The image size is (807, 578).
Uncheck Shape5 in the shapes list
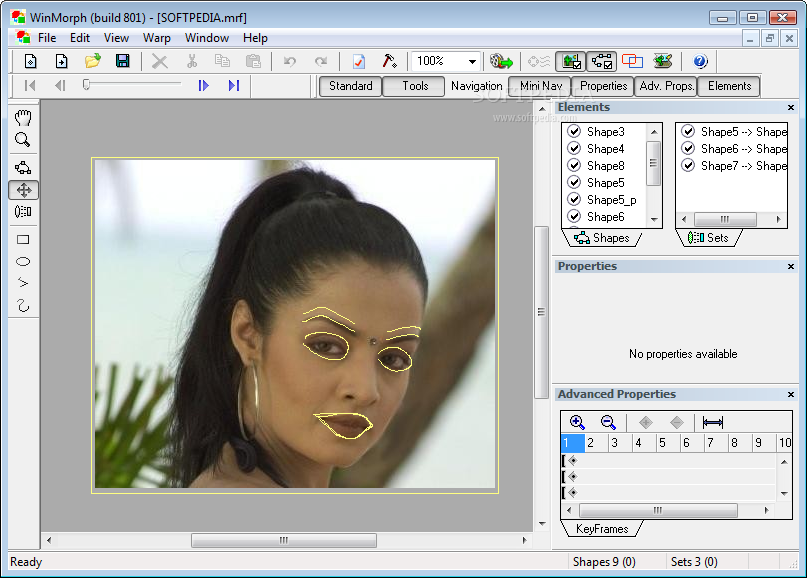click(x=574, y=183)
